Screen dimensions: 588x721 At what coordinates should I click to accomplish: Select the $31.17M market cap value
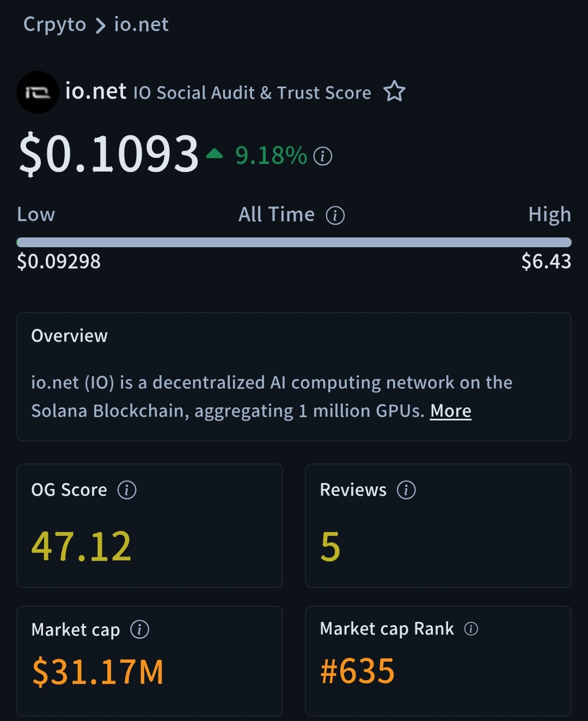98,671
